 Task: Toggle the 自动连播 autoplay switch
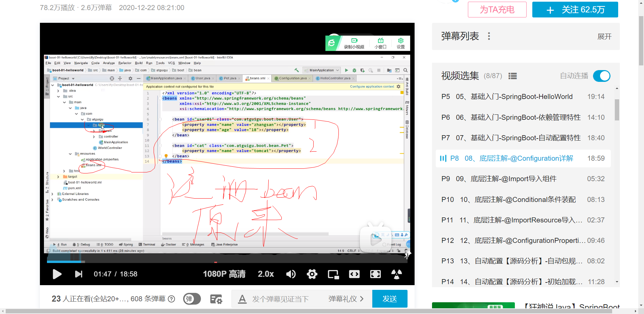(x=602, y=76)
